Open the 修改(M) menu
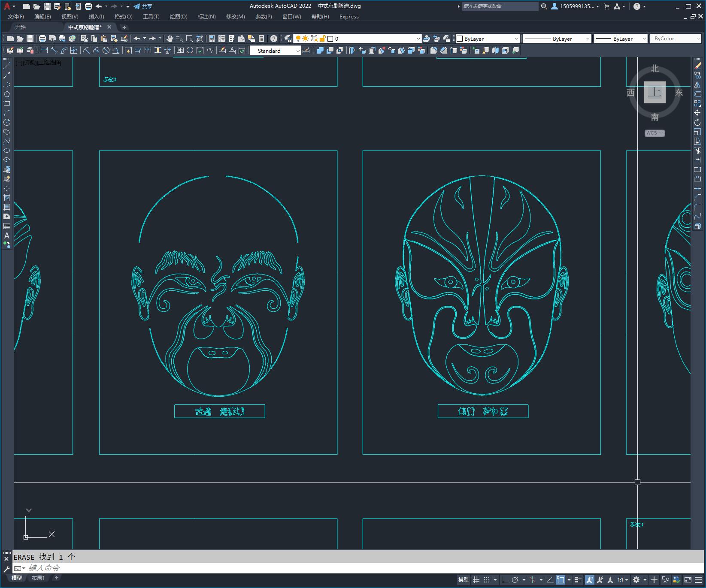This screenshot has width=706, height=588. [x=235, y=16]
